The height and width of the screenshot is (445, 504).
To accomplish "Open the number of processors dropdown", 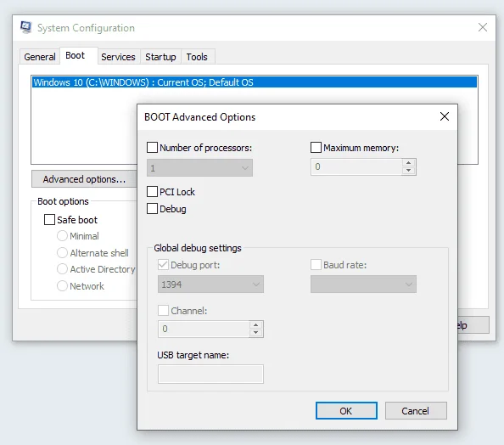I will point(199,167).
